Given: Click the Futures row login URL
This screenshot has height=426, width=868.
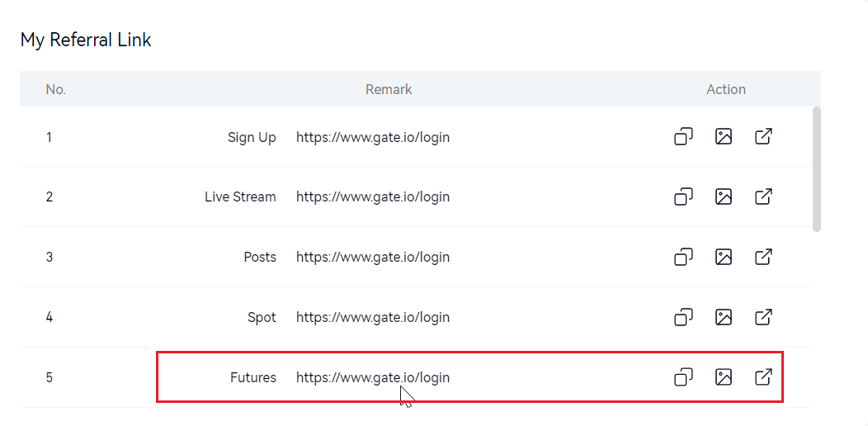Looking at the screenshot, I should pyautogui.click(x=373, y=377).
